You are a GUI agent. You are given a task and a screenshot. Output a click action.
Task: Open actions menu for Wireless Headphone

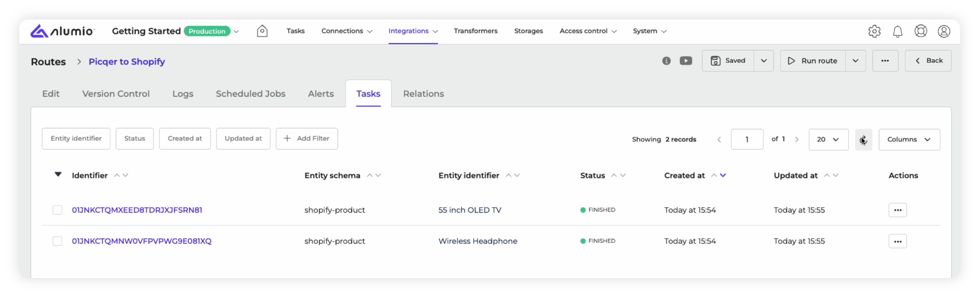pyautogui.click(x=898, y=241)
